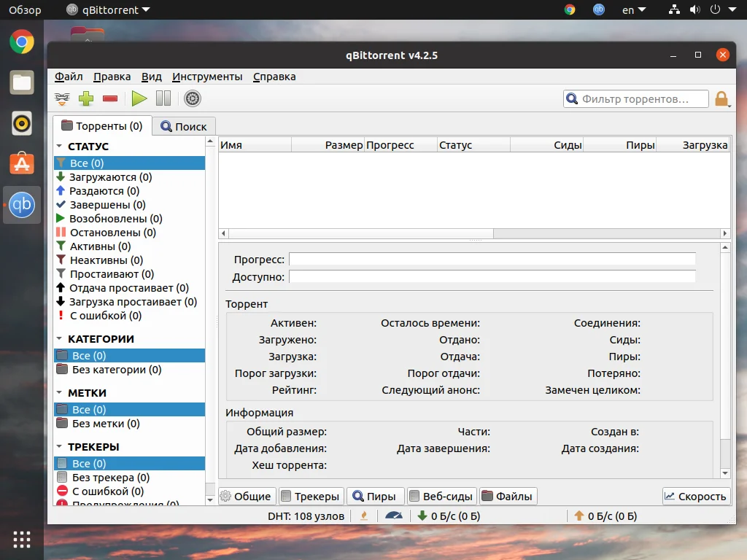
Task: Click the torrent list horizontal scrollbar
Action: coord(361,233)
